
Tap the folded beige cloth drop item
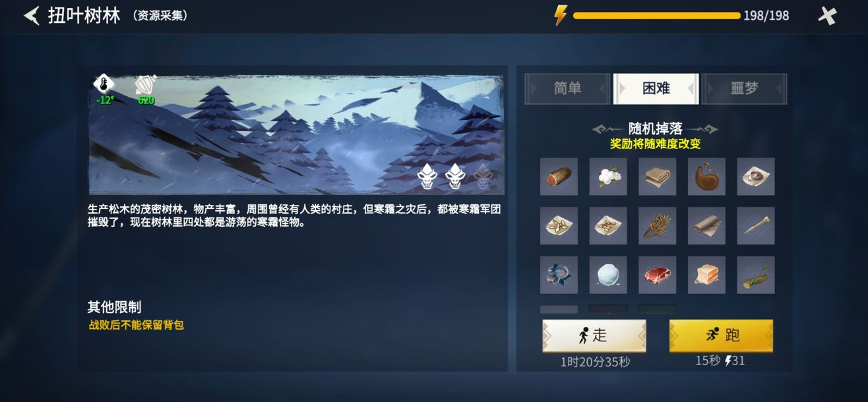tap(657, 177)
